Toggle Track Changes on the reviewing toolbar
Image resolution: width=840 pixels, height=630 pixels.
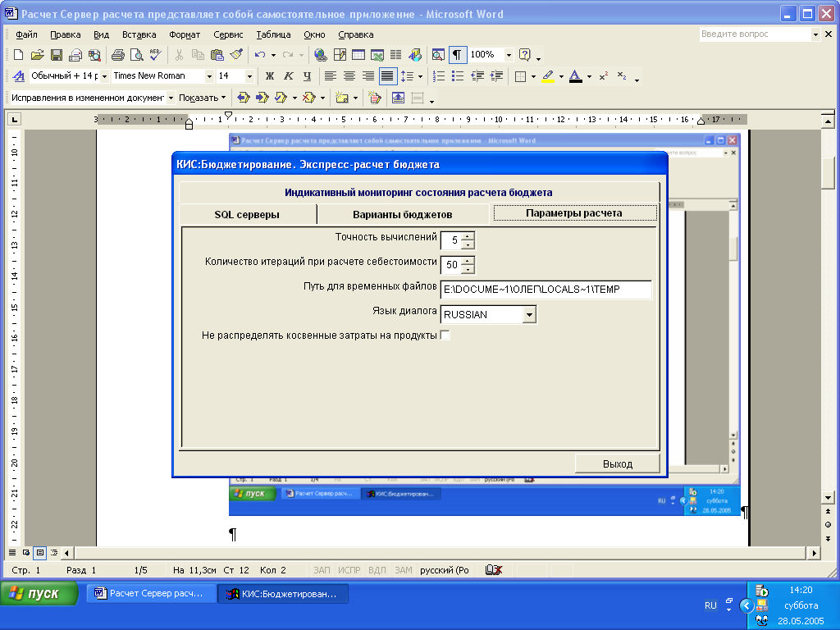point(374,98)
